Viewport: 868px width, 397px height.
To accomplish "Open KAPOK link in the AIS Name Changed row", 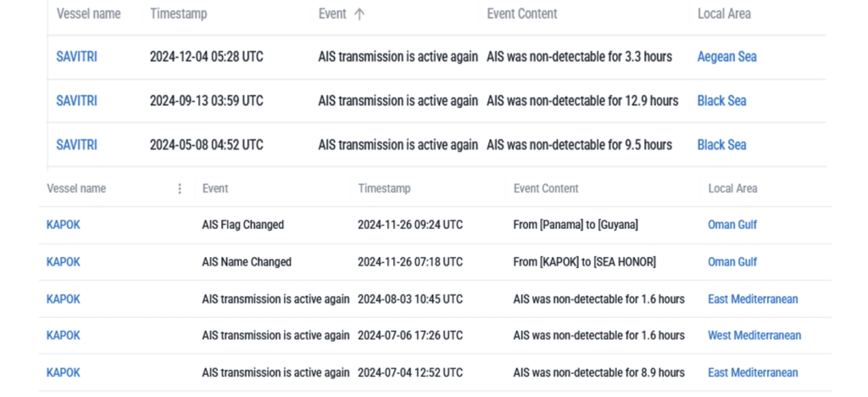I will tap(63, 262).
